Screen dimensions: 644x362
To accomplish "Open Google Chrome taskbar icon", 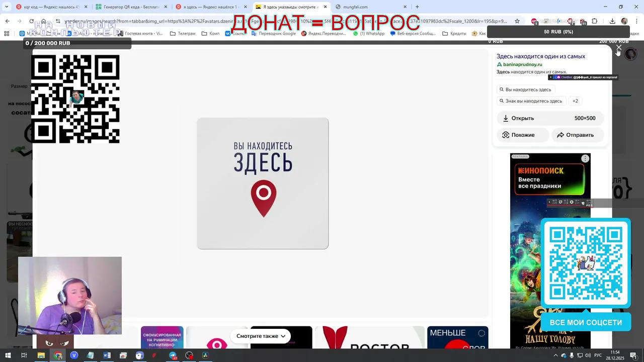I will (x=58, y=355).
